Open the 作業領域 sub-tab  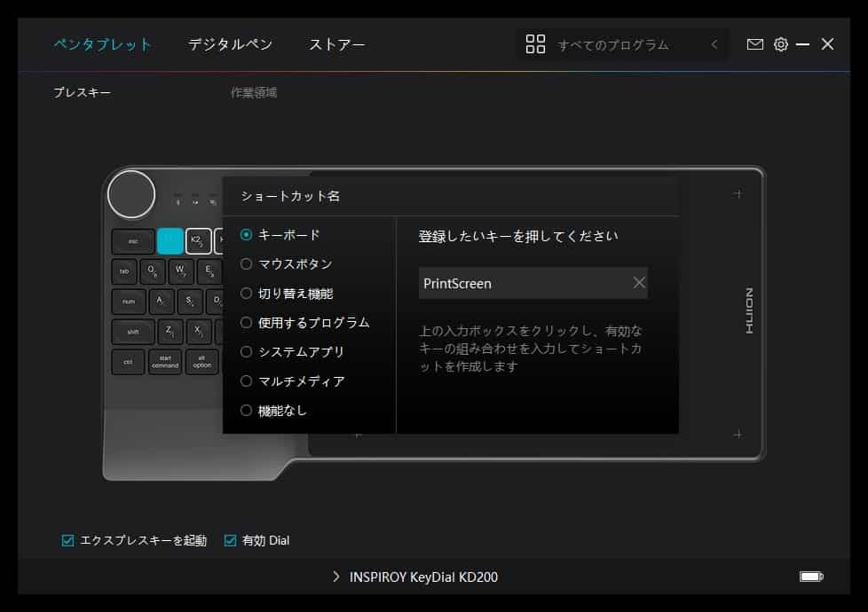click(x=254, y=92)
